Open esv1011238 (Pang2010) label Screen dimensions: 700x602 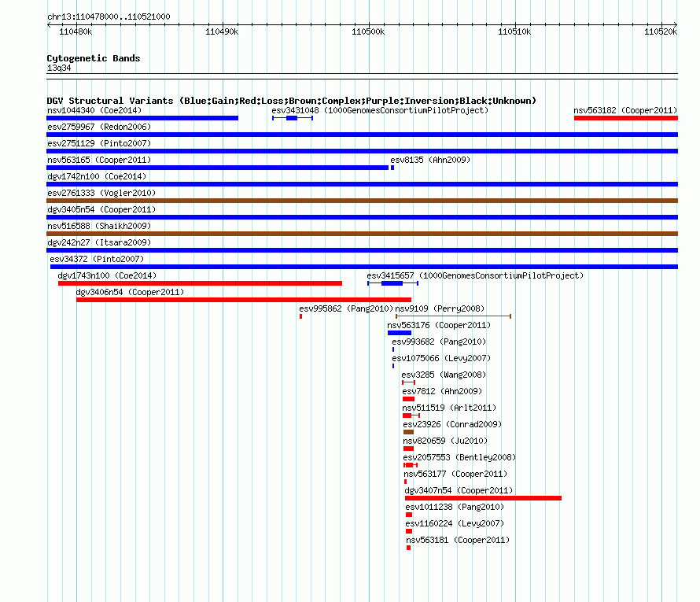point(455,507)
